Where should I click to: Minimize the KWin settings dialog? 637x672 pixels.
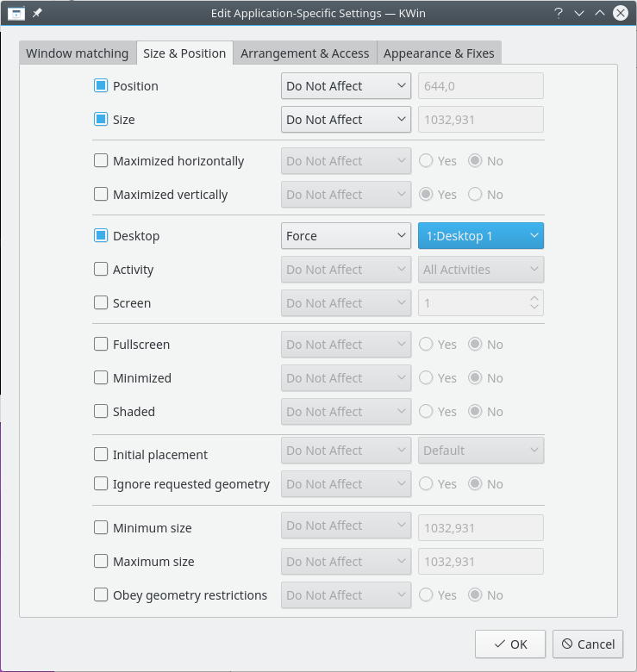[579, 13]
